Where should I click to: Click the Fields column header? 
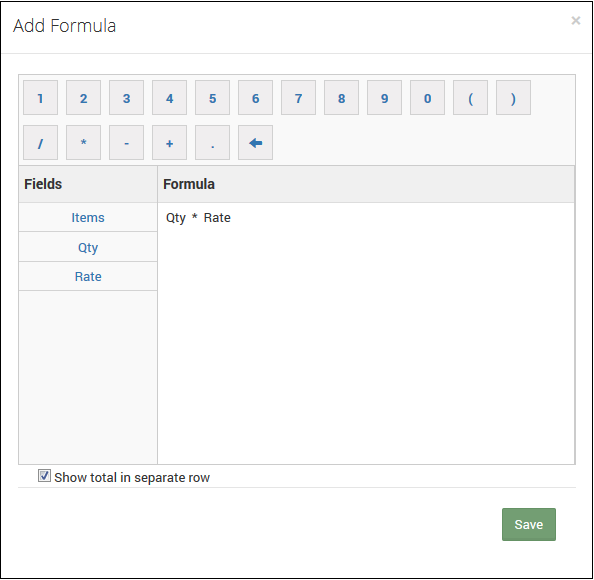pos(88,184)
